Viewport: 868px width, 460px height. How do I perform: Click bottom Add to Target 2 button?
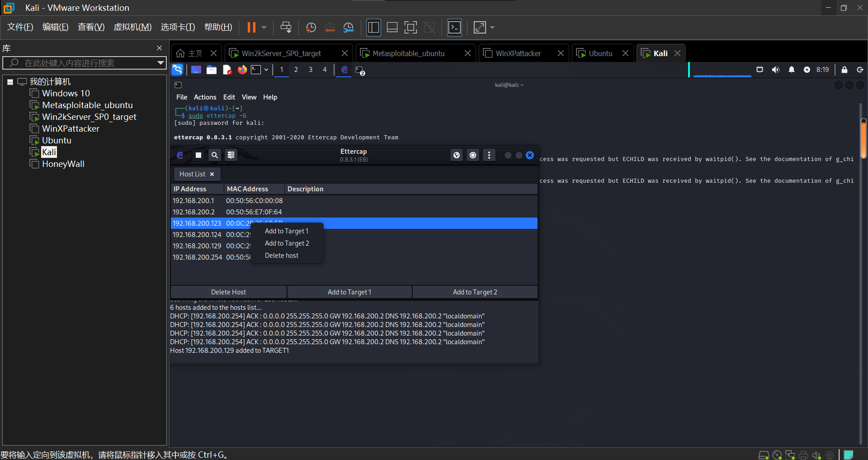(475, 292)
